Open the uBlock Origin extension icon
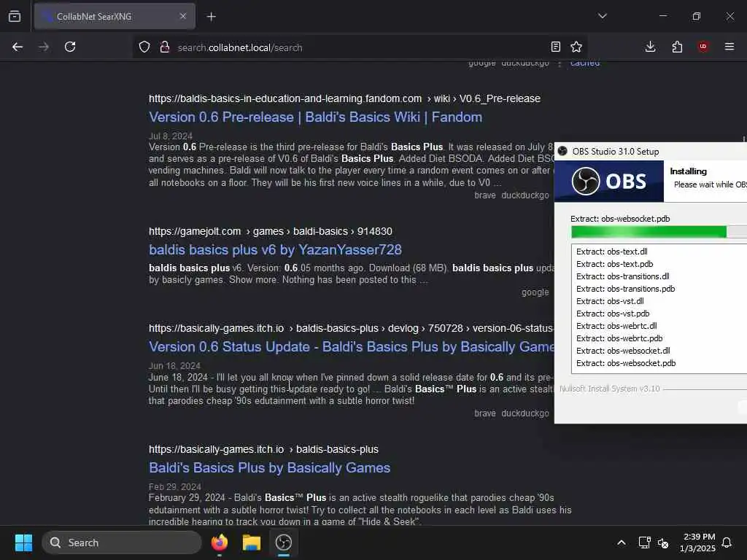 point(703,47)
